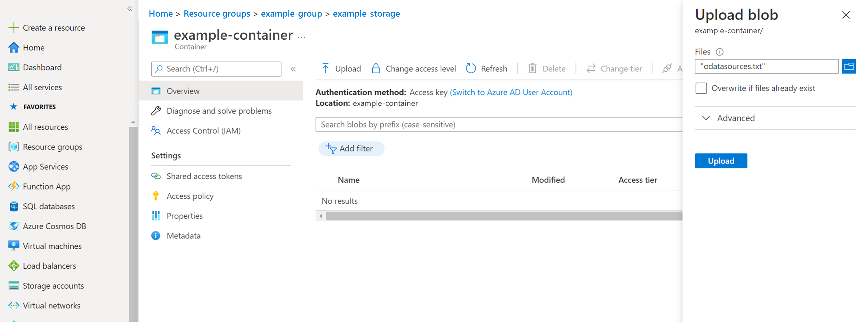The image size is (868, 327).
Task: Open the App Services globe icon
Action: 13,167
